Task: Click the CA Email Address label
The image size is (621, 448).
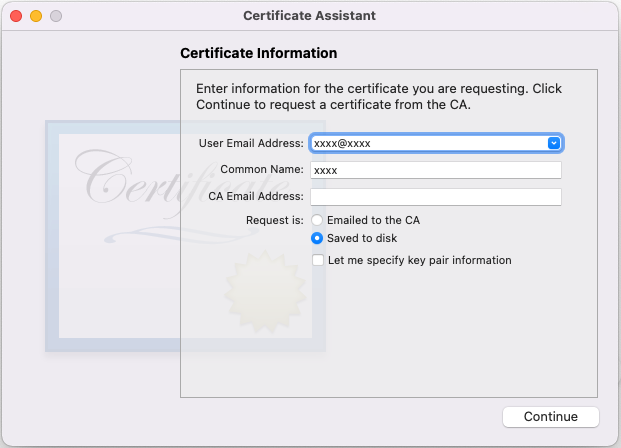Action: pos(256,196)
